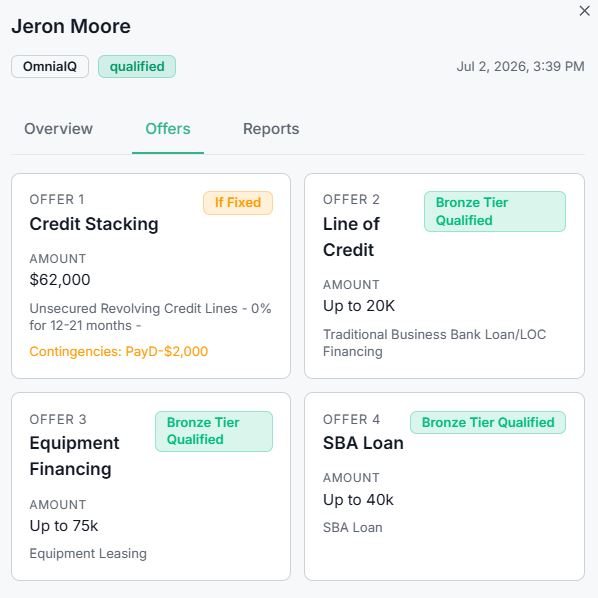This screenshot has height=598, width=598.
Task: Open the Line of Credit offer card
Action: click(x=444, y=276)
